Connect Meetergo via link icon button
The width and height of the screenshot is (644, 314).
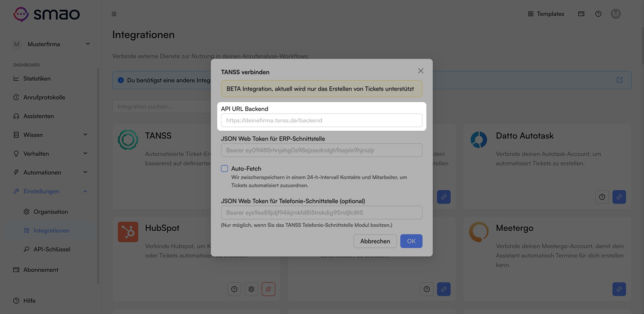pos(619,289)
